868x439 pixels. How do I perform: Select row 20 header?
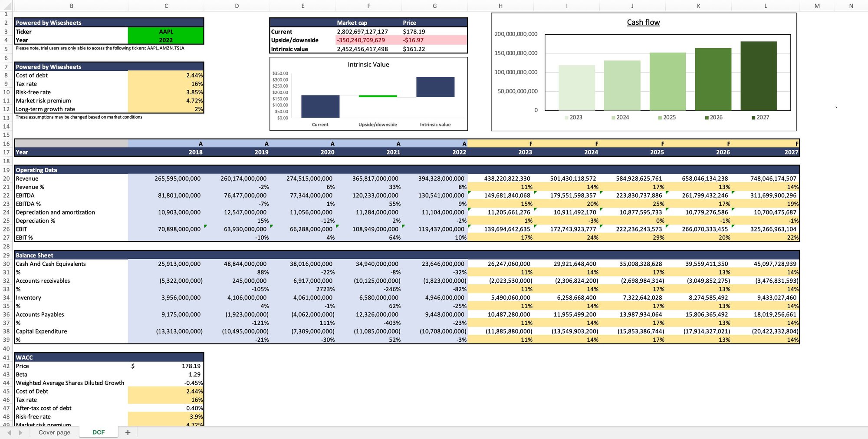(6, 178)
